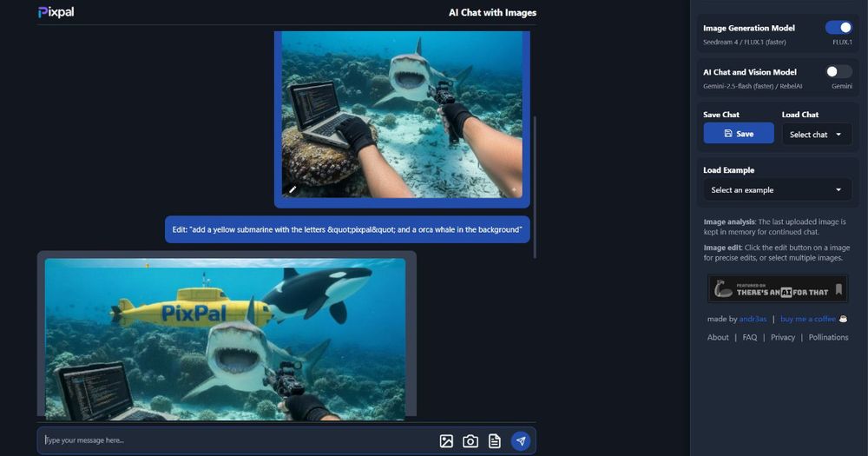Click There's An AI For That badge

click(777, 288)
